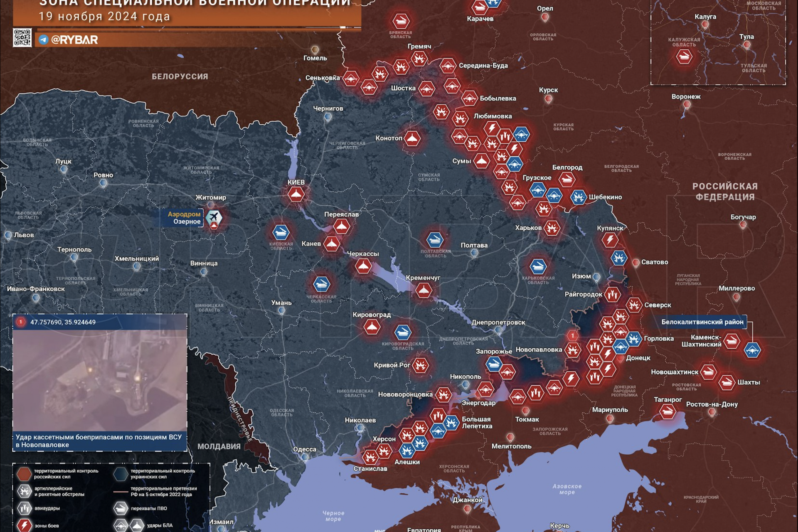798x532 pixels.
Task: Click the Одесса city label
Action: point(305,449)
